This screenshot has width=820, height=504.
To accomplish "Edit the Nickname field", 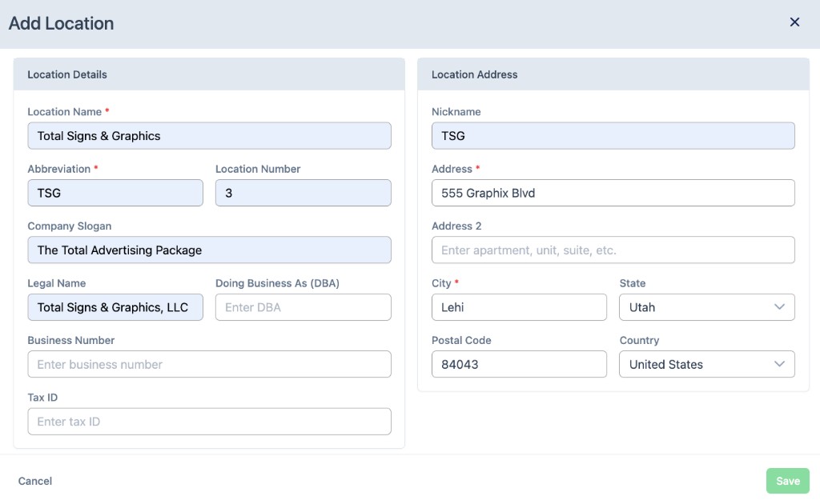I will pyautogui.click(x=613, y=136).
